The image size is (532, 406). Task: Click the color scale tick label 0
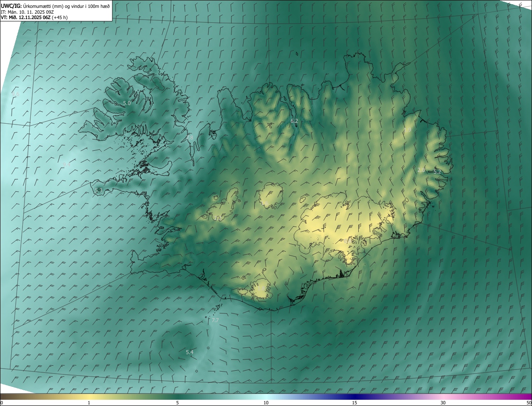pyautogui.click(x=2, y=403)
